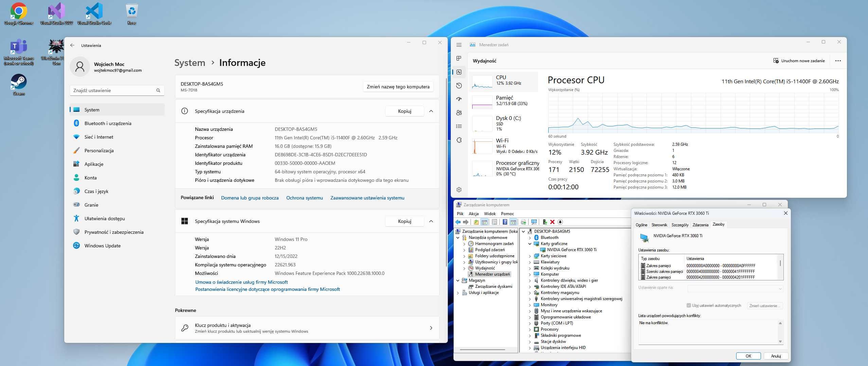This screenshot has width=868, height=366.
Task: Launch Steam from the desktop
Action: [x=19, y=85]
